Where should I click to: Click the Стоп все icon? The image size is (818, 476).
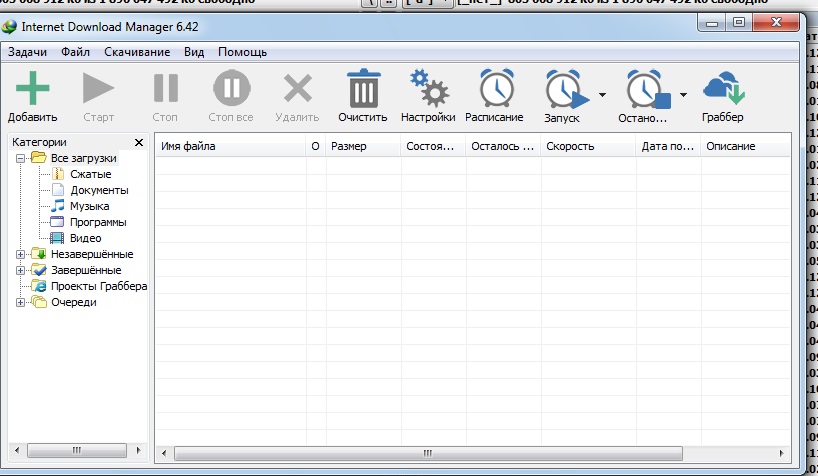click(231, 88)
